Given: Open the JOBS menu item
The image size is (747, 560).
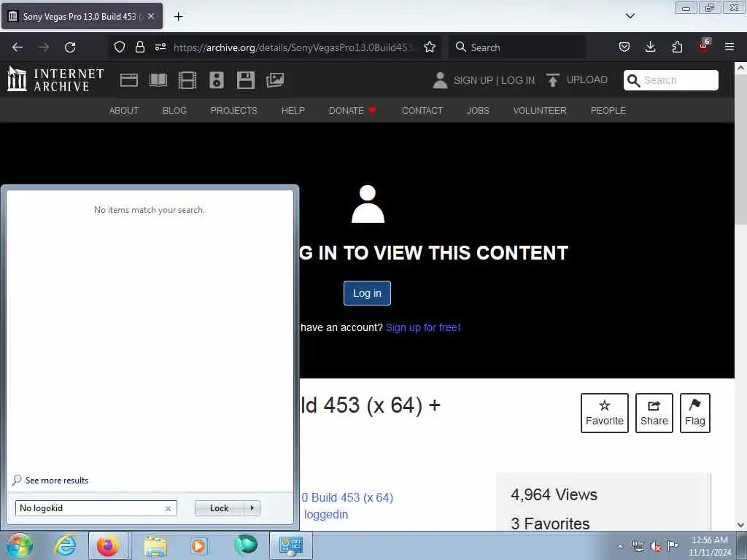Looking at the screenshot, I should tap(478, 111).
